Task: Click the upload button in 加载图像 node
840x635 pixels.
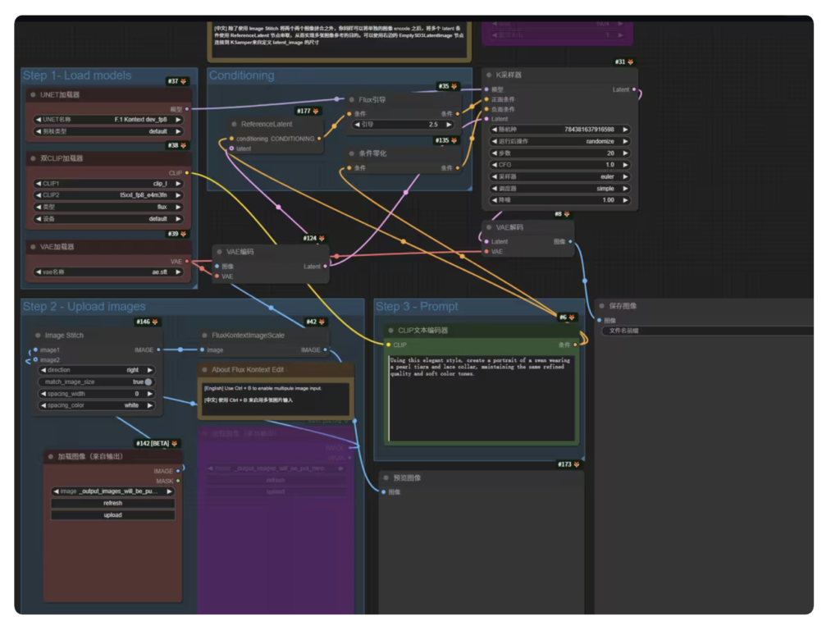Action: coord(112,515)
